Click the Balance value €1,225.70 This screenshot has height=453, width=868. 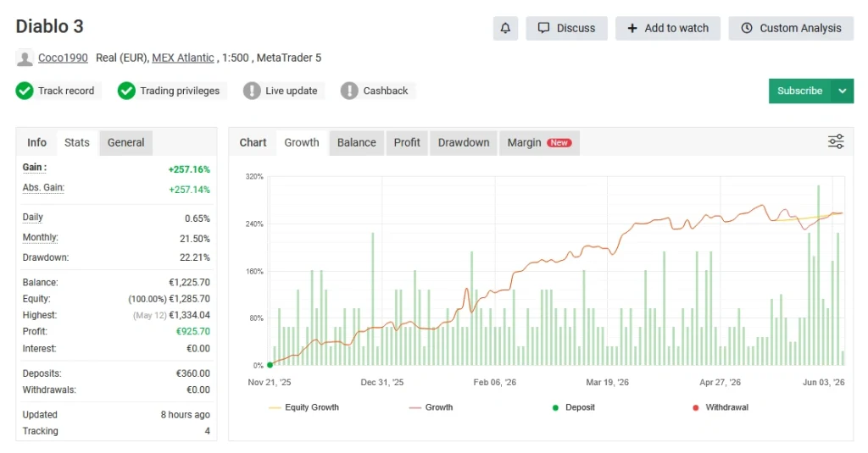click(189, 283)
